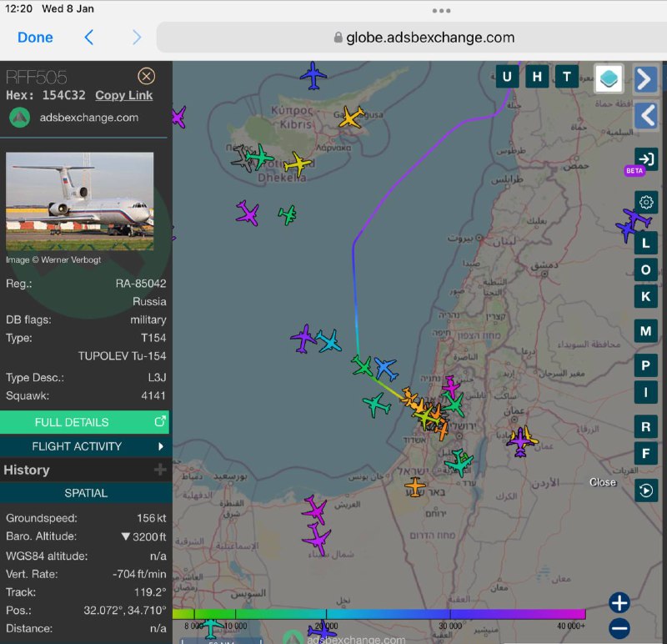
Task: Toggle the T tracks button
Action: (567, 77)
